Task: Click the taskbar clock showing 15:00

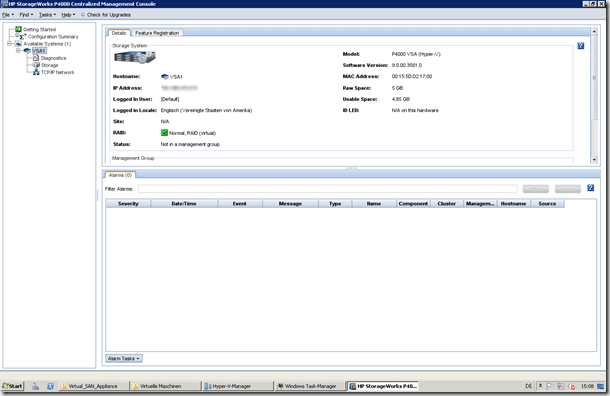Action: [587, 386]
